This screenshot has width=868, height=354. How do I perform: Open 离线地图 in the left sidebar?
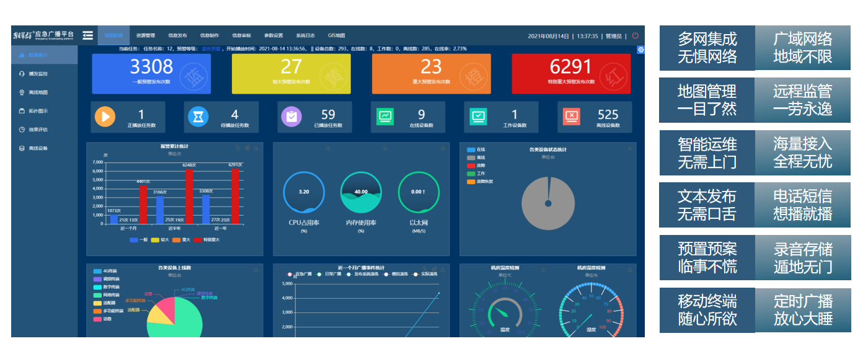coord(38,92)
